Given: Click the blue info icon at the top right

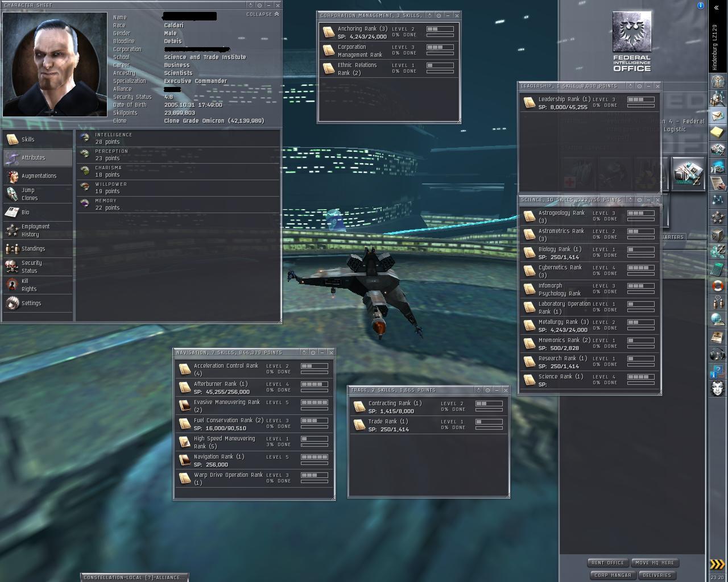Looking at the screenshot, I should coord(701,6).
